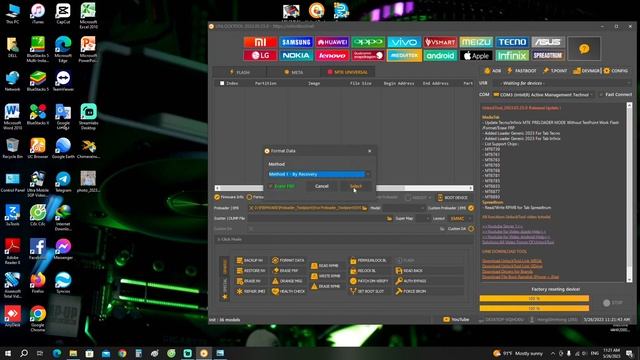Click Select in Format Data dialog

click(x=356, y=186)
